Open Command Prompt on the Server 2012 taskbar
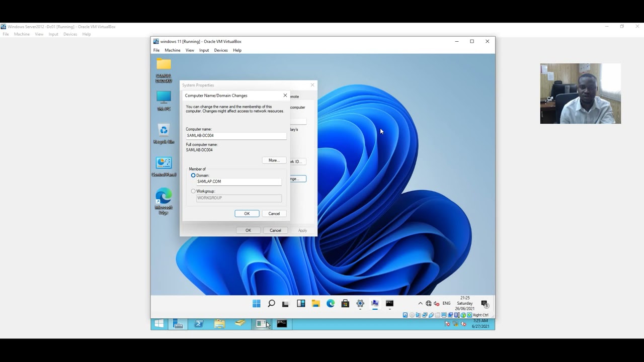Viewport: 644px width, 362px height. click(282, 324)
